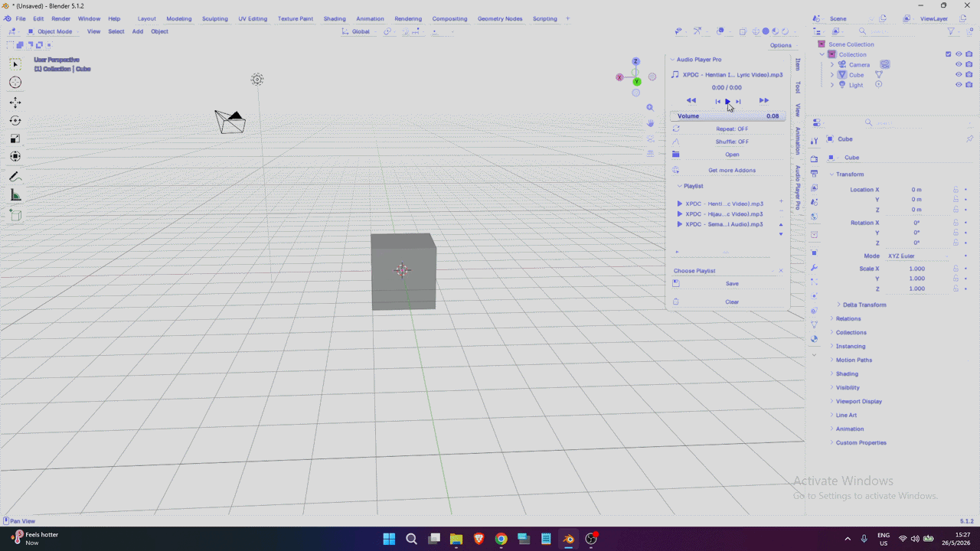
Task: Click the pin icon beside Cube header
Action: pyautogui.click(x=969, y=139)
